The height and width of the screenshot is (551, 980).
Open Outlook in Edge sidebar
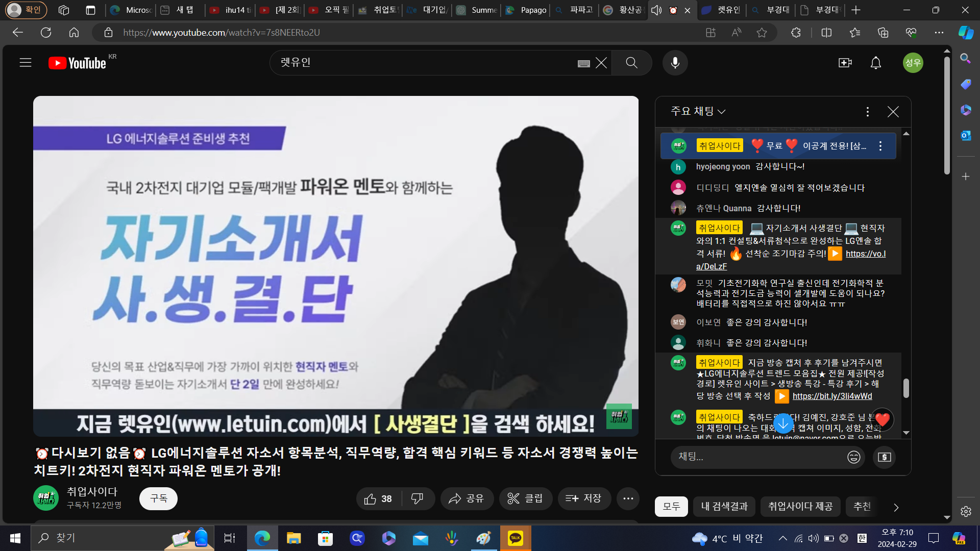965,135
